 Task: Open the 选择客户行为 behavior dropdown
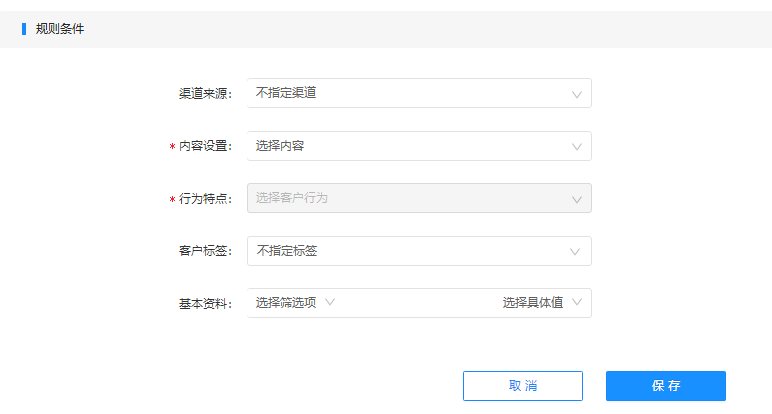tap(419, 198)
